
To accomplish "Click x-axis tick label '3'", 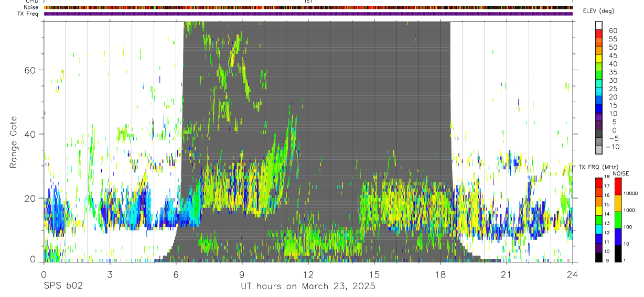I will pos(110,274).
